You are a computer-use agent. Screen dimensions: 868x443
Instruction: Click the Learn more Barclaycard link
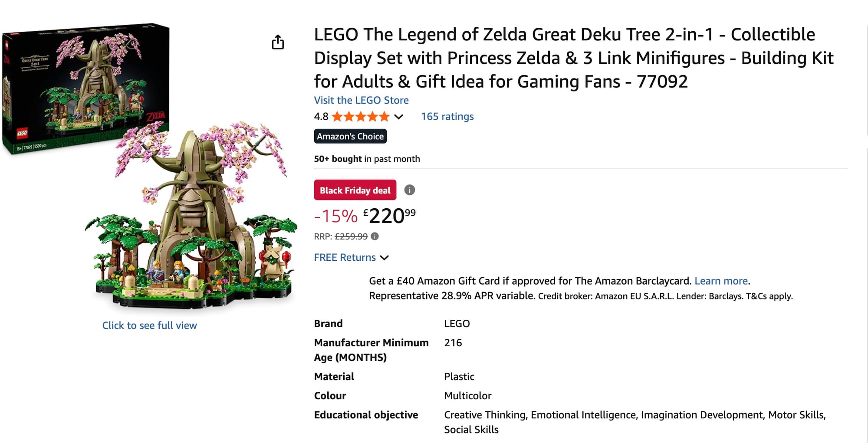(720, 281)
